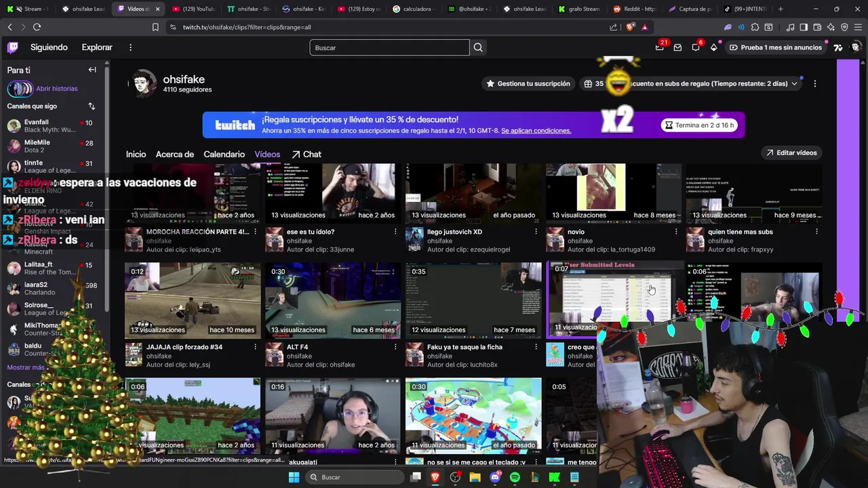This screenshot has width=868, height=488.
Task: Click 'Mostrar más' in sidebar
Action: pyautogui.click(x=26, y=367)
